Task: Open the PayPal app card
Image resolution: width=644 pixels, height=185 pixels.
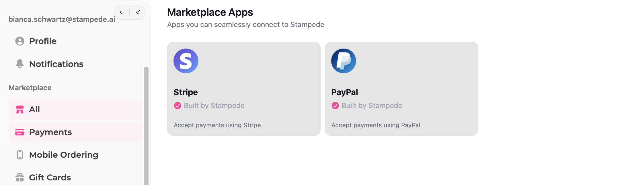Action: (x=401, y=89)
